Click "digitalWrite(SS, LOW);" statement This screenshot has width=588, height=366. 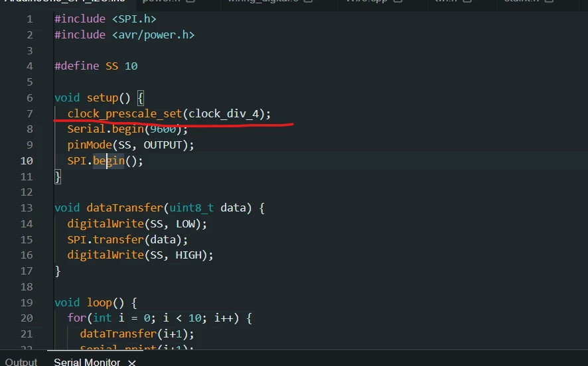[137, 223]
